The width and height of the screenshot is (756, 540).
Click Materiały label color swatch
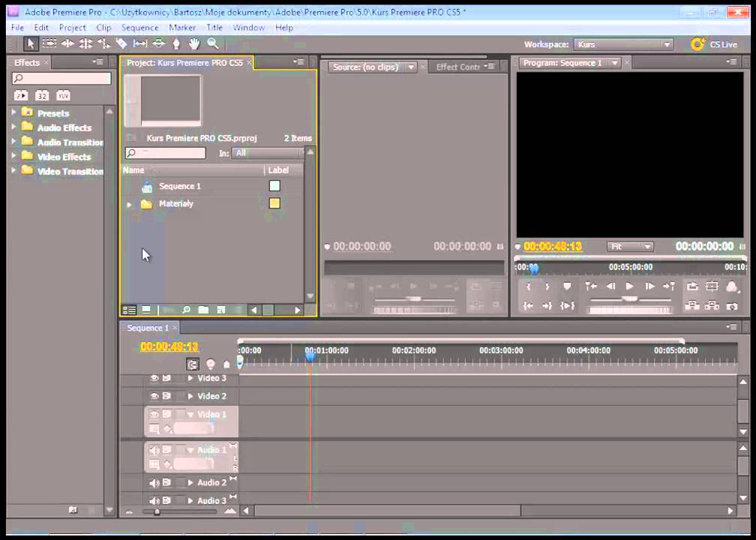coord(274,203)
